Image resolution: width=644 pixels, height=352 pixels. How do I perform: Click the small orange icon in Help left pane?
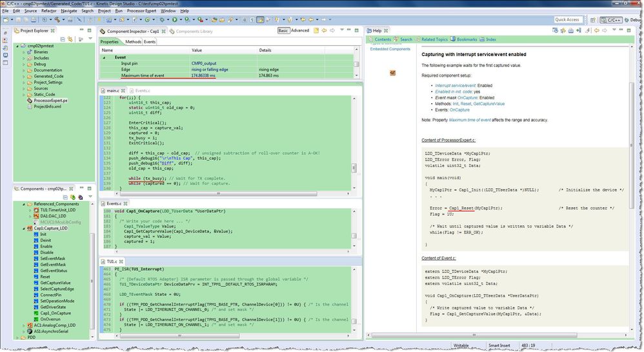(x=392, y=73)
